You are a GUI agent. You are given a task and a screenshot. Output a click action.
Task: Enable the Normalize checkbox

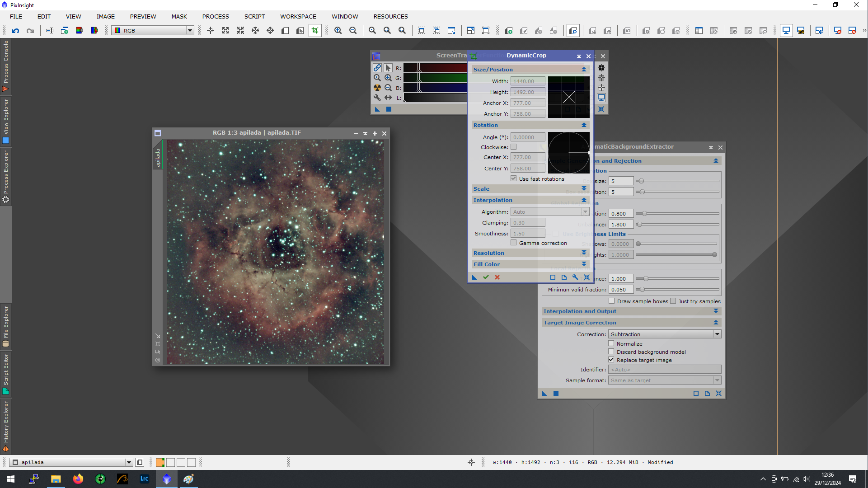tap(611, 343)
